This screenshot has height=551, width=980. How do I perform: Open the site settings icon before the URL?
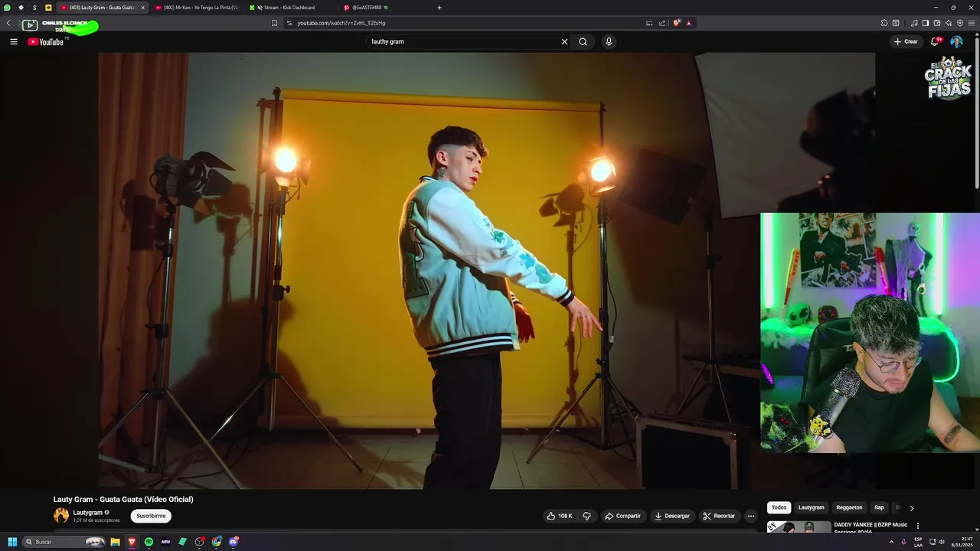289,23
